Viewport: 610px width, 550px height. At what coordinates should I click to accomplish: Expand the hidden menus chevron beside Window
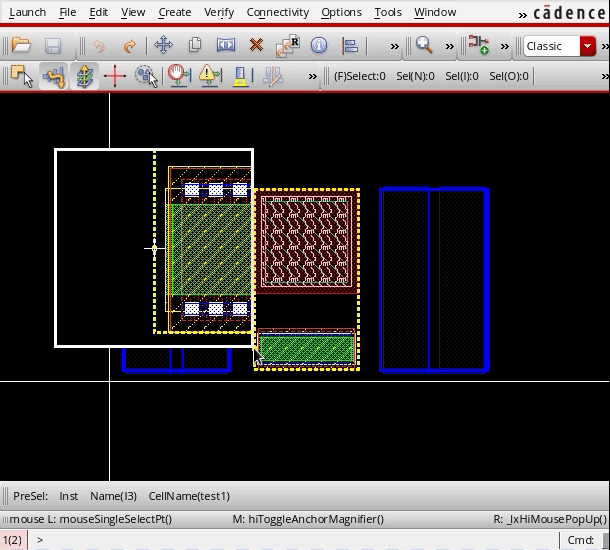point(523,13)
